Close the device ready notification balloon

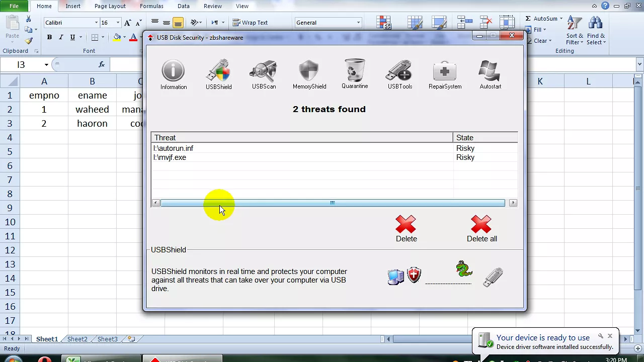click(x=610, y=336)
